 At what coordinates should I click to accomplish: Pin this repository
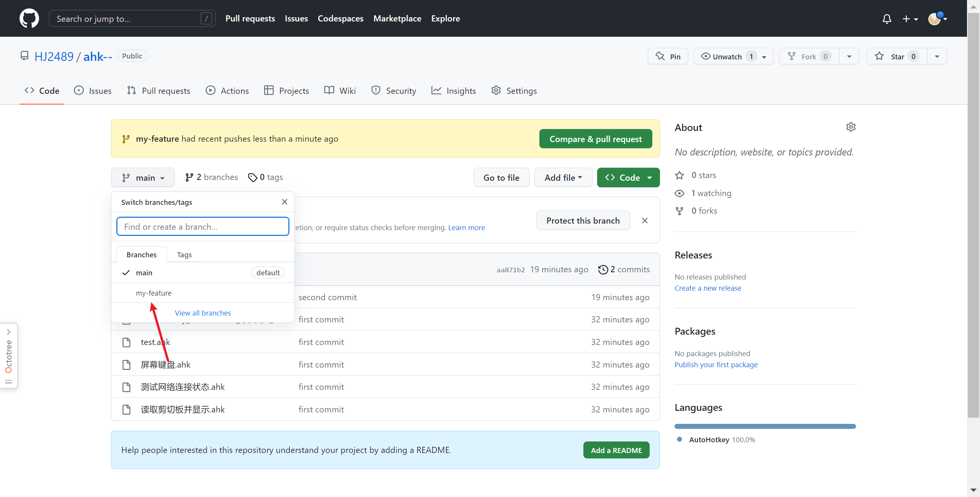pos(668,57)
